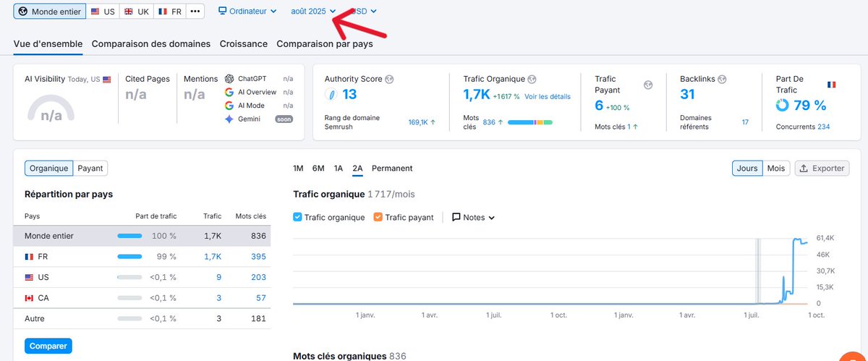
Task: Click the Google AI Mode icon
Action: pos(229,106)
